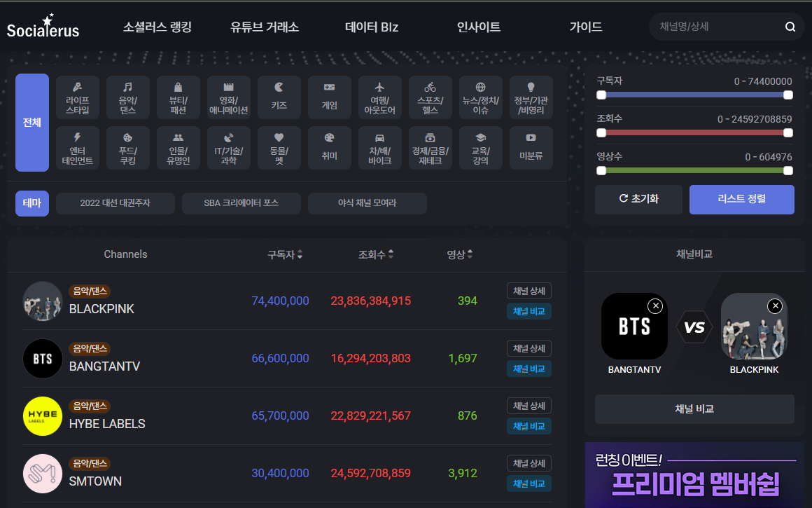Open the 라이프스타일 category icon
The height and width of the screenshot is (508, 812).
point(77,97)
